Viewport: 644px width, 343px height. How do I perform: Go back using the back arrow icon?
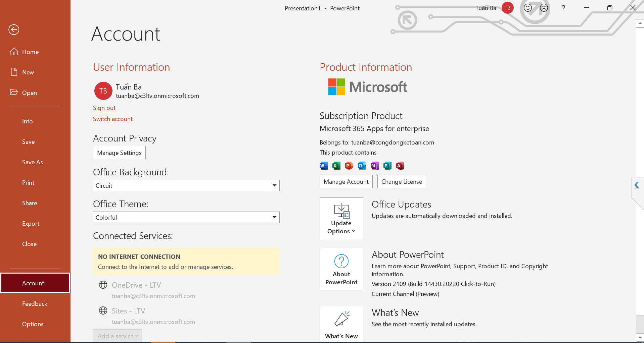14,30
